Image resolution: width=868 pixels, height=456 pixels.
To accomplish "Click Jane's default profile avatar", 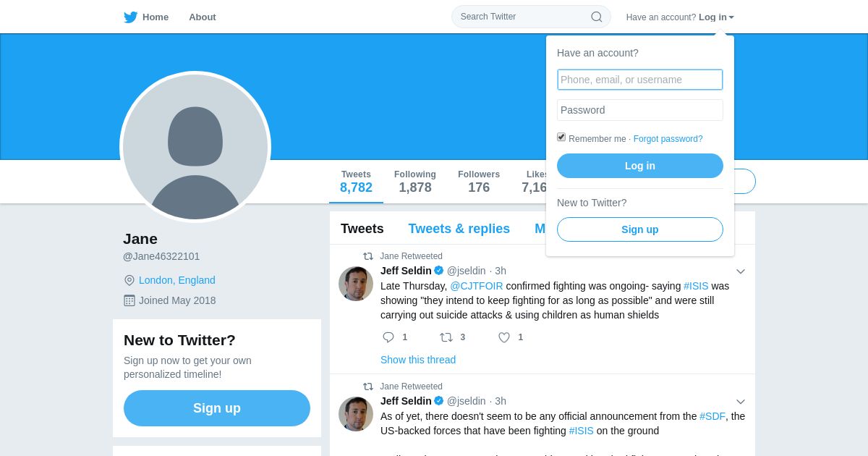I will click(195, 147).
